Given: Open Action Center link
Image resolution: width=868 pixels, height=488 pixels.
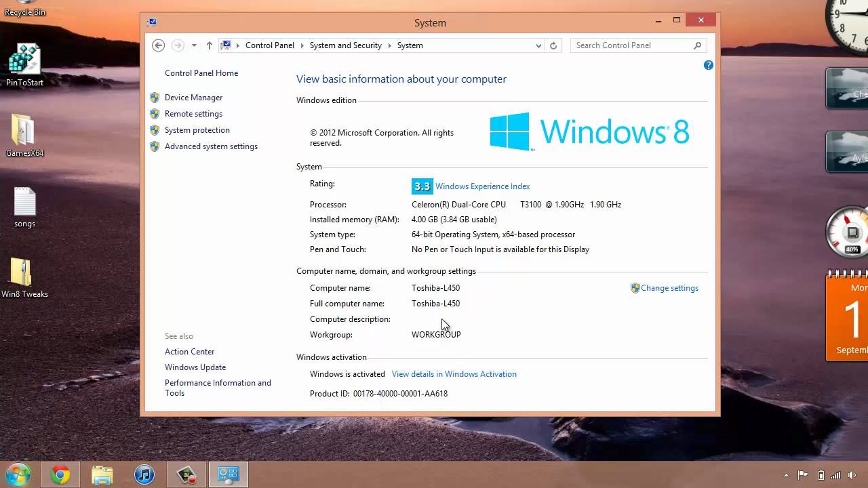Looking at the screenshot, I should click(x=189, y=352).
